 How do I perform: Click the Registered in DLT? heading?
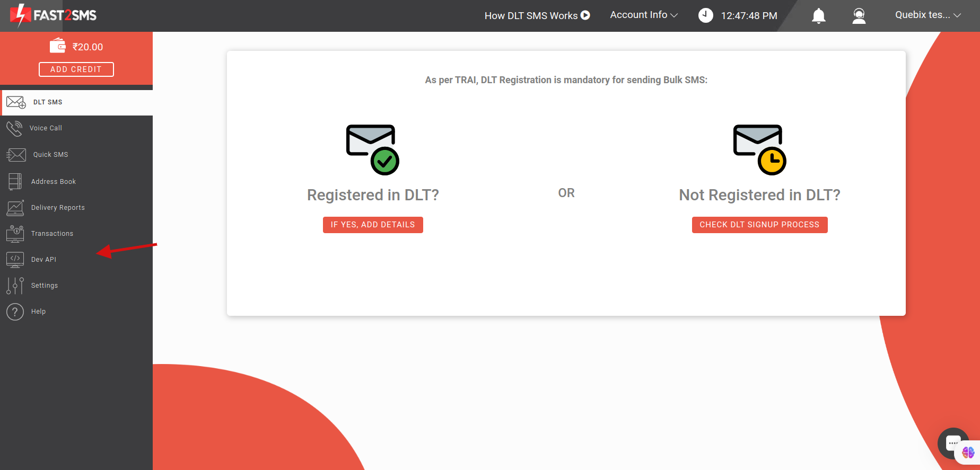(x=373, y=195)
